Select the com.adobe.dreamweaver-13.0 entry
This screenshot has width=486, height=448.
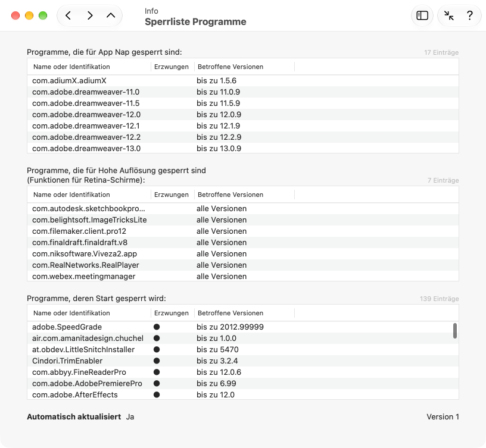click(243, 148)
